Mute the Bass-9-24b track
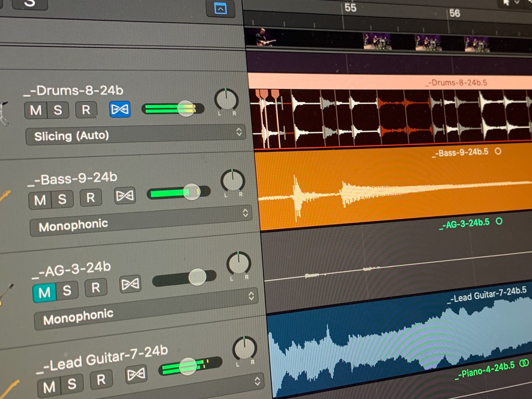Screen dimensions: 532x399 pos(40,200)
